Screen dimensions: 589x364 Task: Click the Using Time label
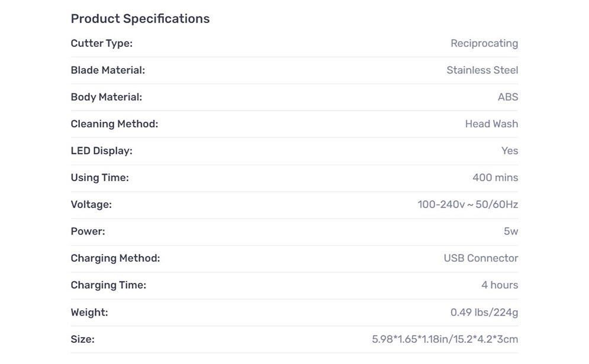click(99, 178)
